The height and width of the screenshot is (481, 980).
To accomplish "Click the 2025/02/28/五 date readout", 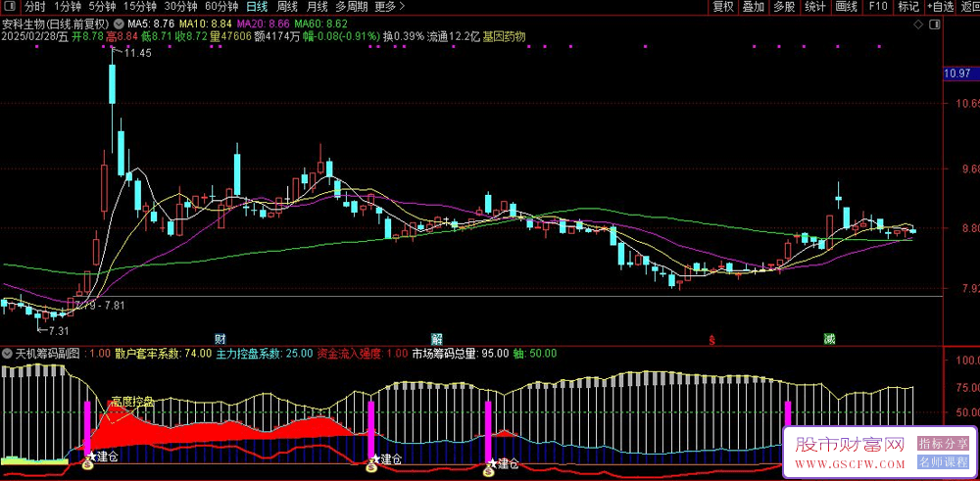I will 35,37.
